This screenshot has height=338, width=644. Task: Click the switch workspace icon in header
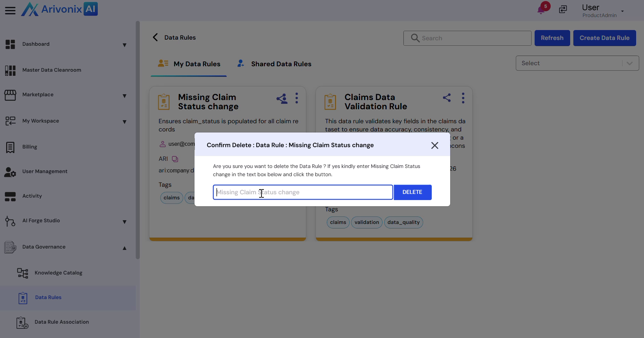click(x=563, y=10)
